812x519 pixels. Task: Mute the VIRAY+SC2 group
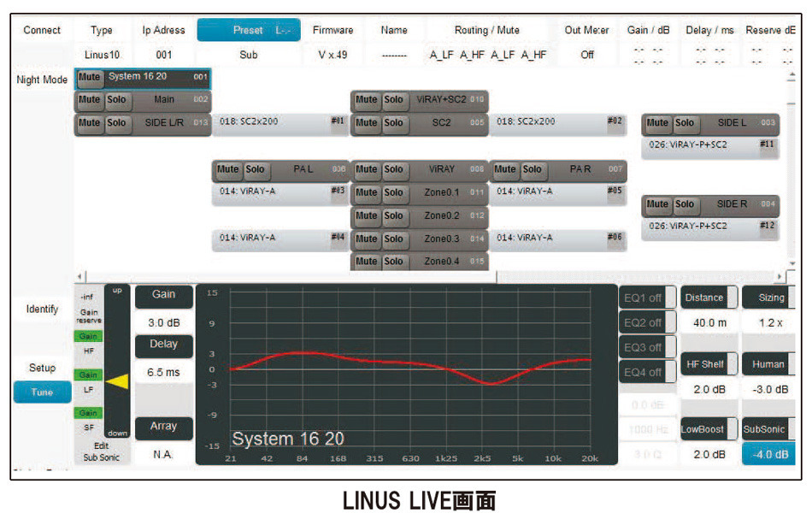[x=366, y=100]
